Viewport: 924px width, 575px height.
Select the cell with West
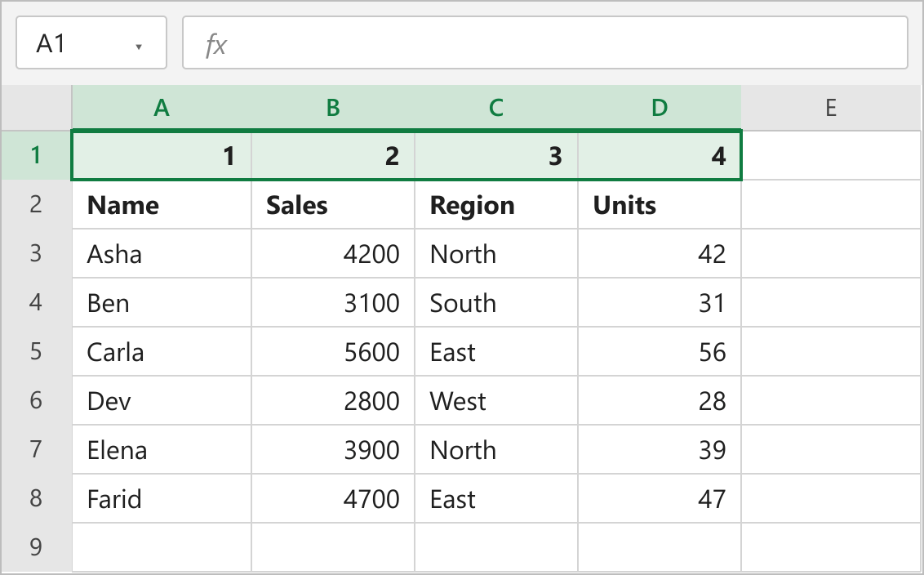pyautogui.click(x=496, y=400)
